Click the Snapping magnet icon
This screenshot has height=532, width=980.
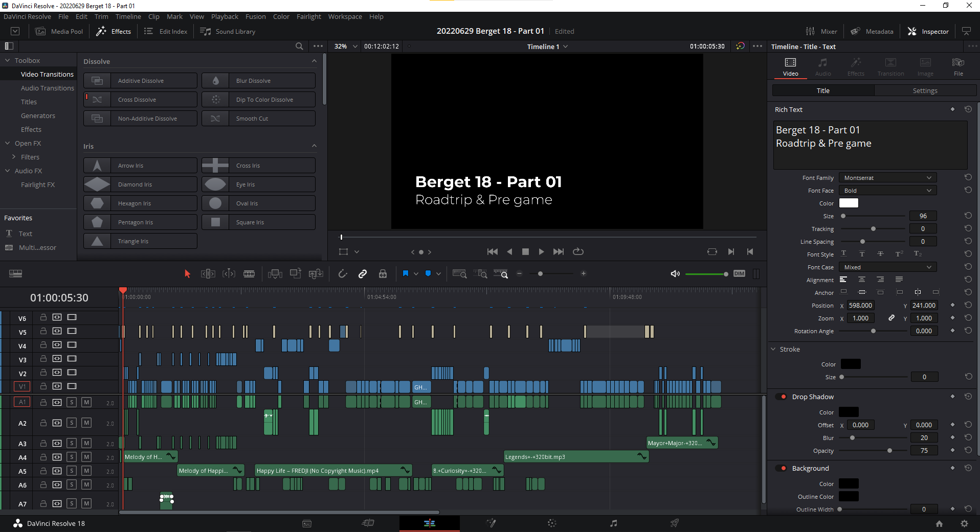pos(343,274)
